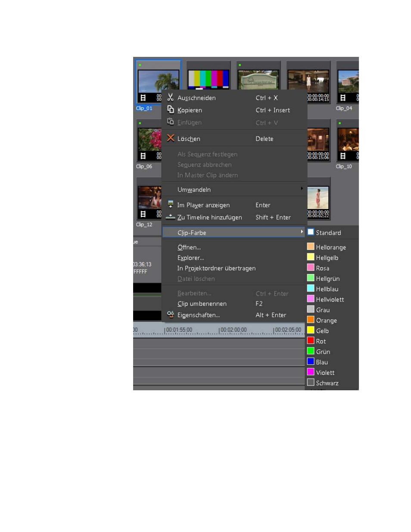
Task: Select the Clip_04 thumbnail
Action: 348,81
